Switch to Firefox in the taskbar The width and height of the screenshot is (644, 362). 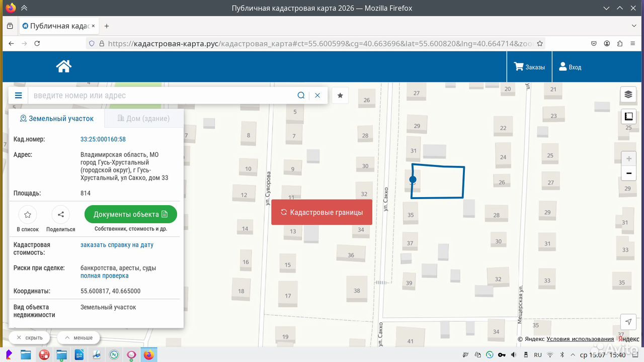click(x=148, y=355)
